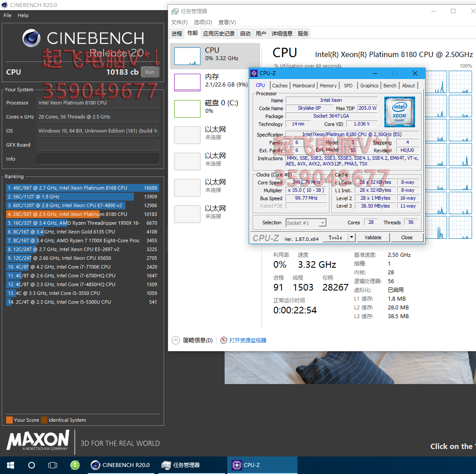Click the Tools button in CPU-Z
This screenshot has width=476, height=474.
[335, 237]
